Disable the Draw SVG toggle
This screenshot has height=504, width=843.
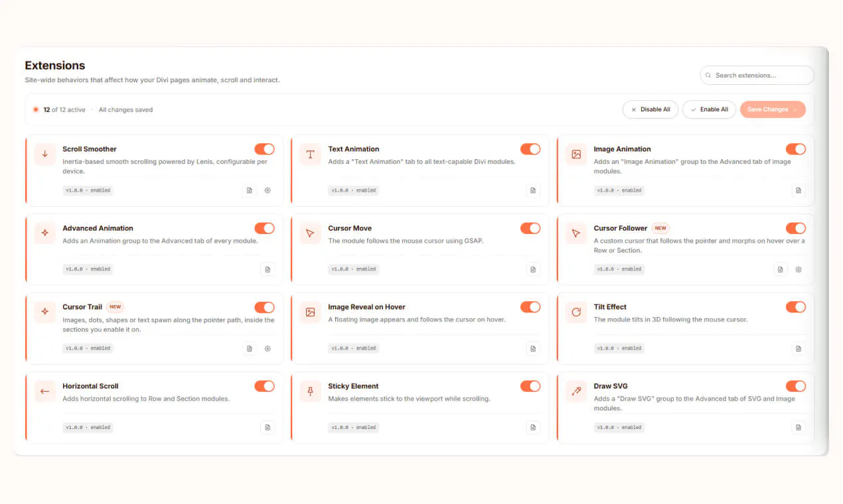(x=796, y=386)
